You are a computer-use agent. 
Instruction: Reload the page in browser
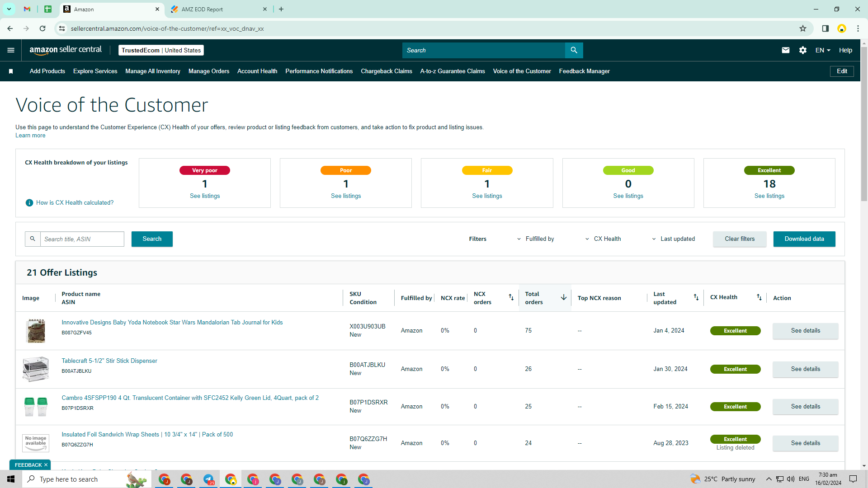pyautogui.click(x=42, y=28)
